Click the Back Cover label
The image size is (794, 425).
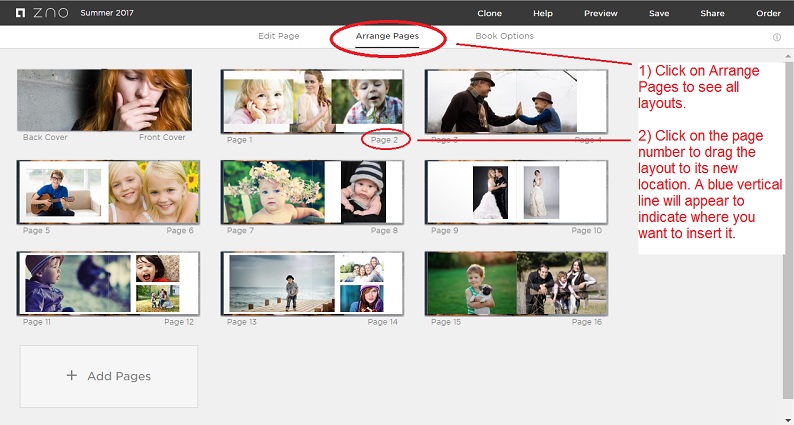pos(45,137)
